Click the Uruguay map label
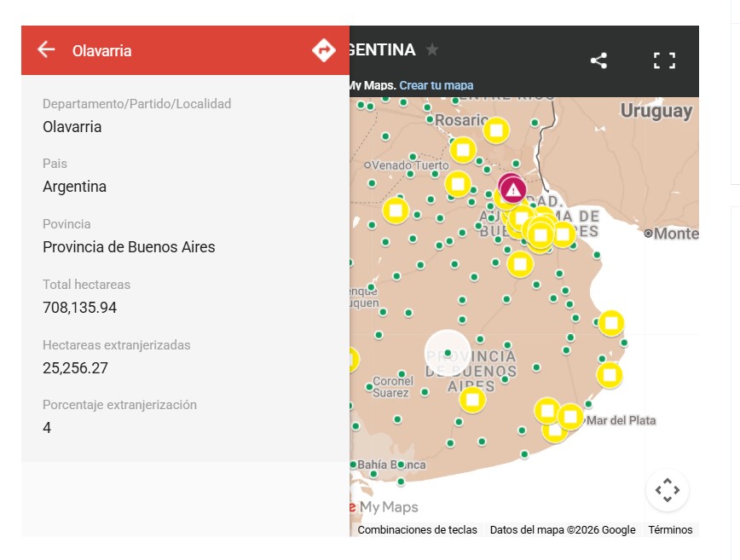The width and height of the screenshot is (740, 560). coord(656,111)
